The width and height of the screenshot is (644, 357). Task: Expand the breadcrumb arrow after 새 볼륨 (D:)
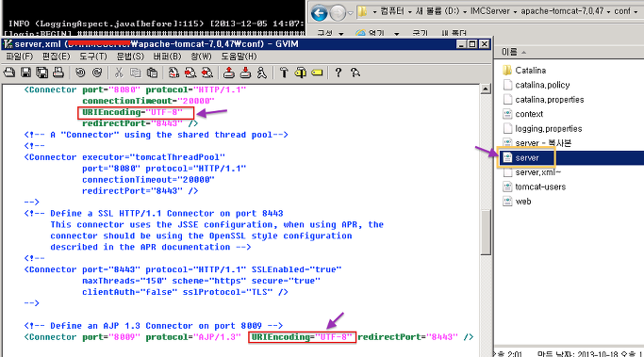coord(465,12)
